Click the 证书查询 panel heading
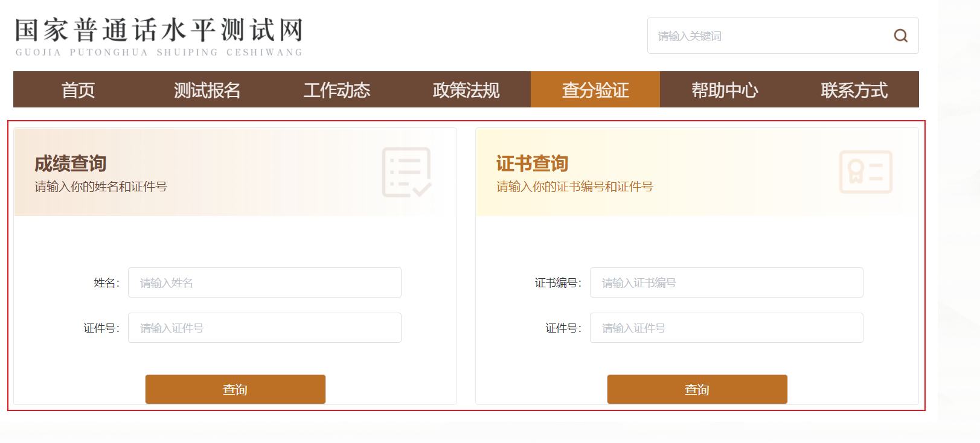Image resolution: width=980 pixels, height=443 pixels. [532, 164]
